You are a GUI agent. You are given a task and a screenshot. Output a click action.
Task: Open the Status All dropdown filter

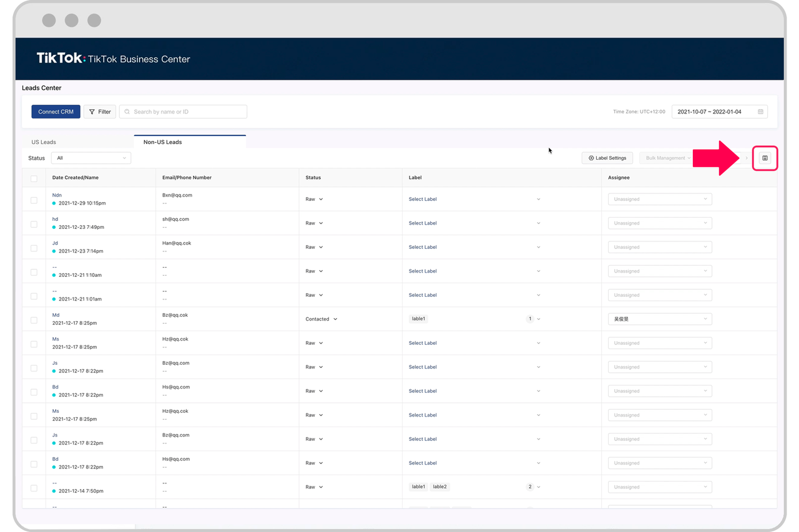tap(91, 158)
